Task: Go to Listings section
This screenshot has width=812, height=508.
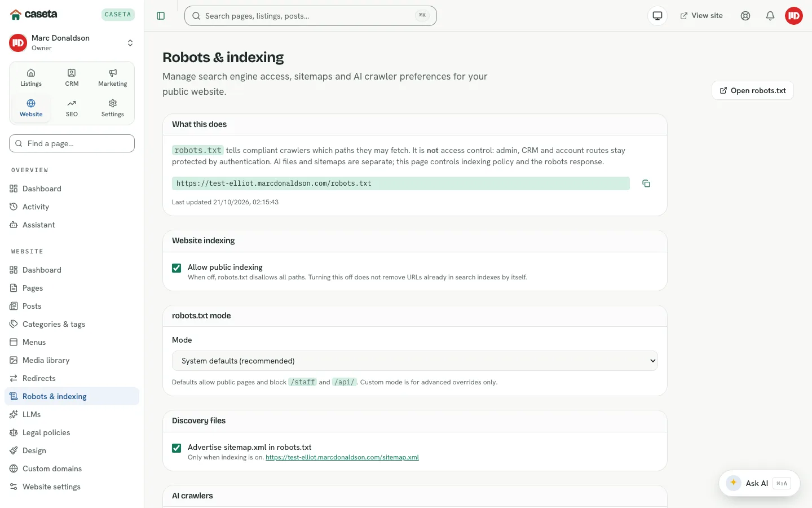Action: pos(31,78)
